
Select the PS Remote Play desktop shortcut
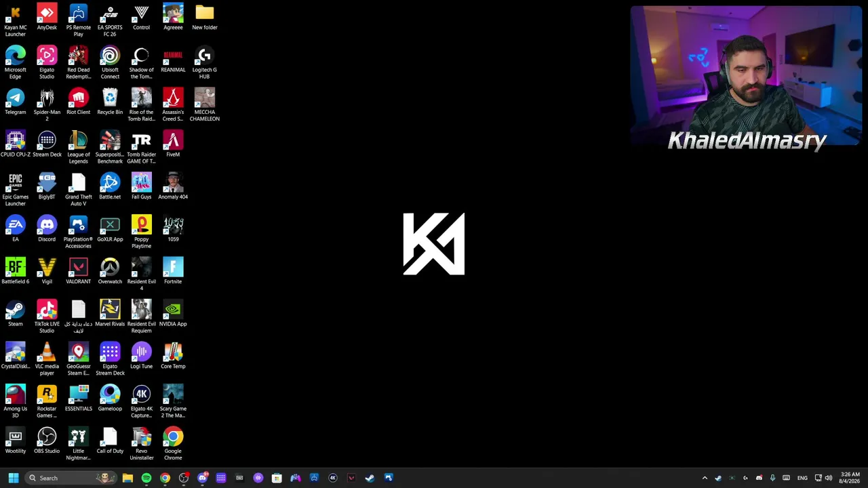click(78, 20)
